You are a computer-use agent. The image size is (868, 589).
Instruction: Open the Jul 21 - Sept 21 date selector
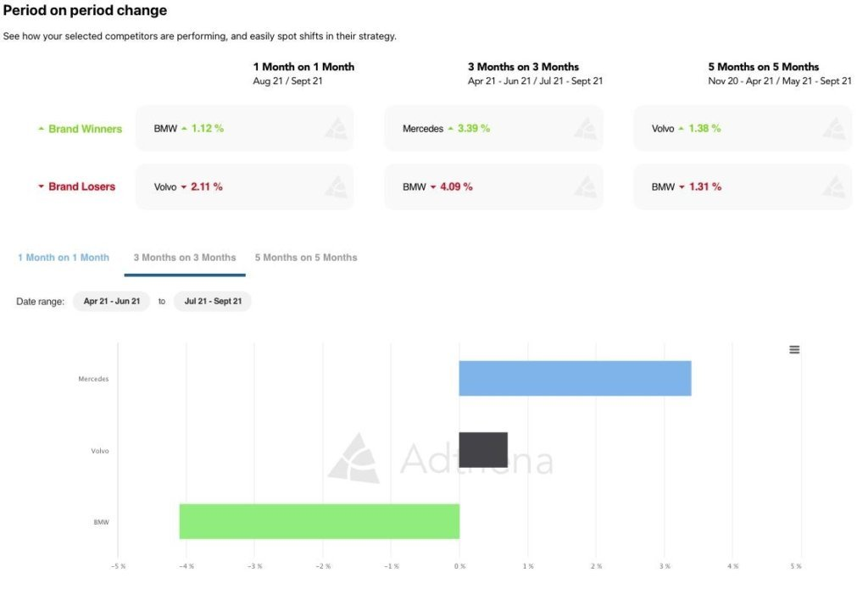tap(212, 301)
